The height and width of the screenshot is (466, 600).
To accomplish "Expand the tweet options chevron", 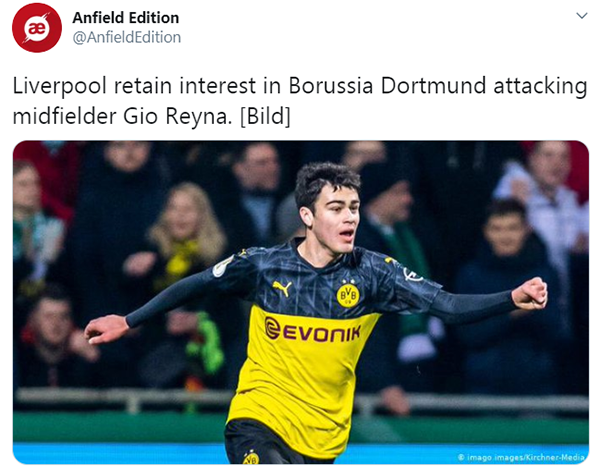I will click(582, 16).
